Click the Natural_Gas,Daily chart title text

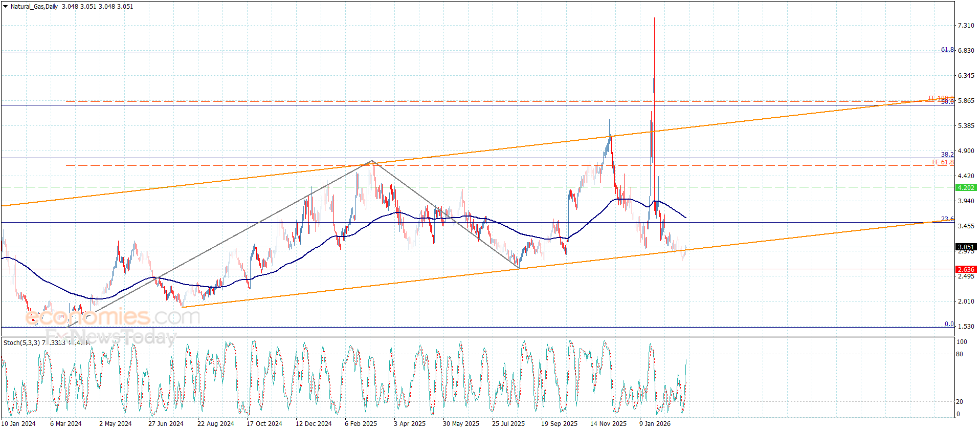[x=34, y=7]
